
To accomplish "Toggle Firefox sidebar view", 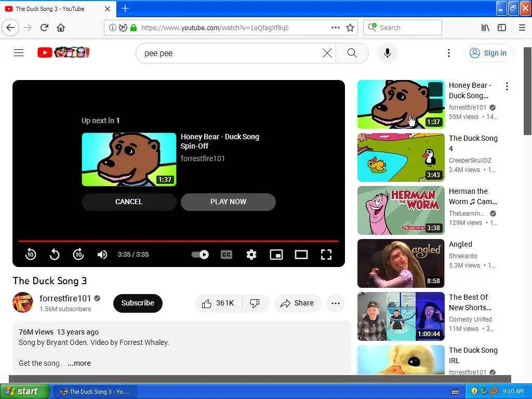I will pos(502,28).
